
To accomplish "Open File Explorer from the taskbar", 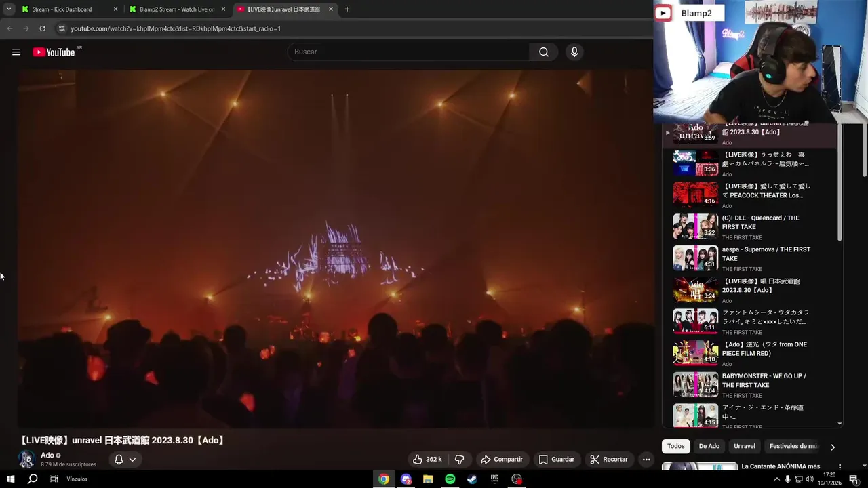I will (x=428, y=479).
